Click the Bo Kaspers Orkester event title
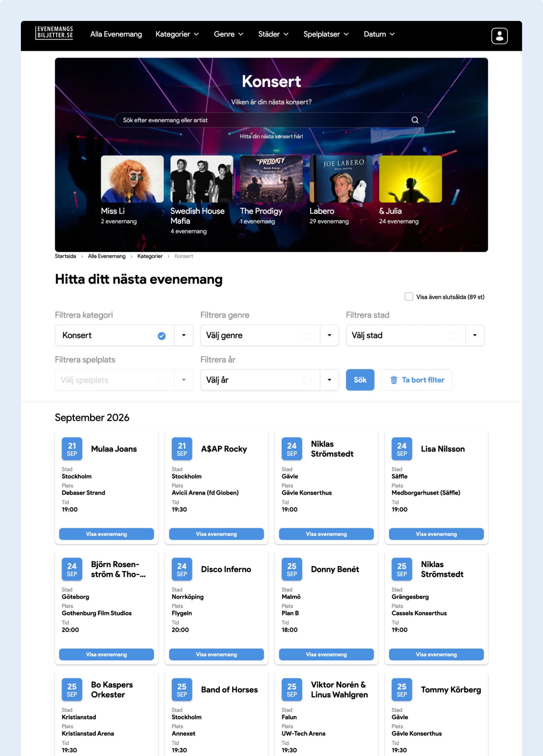This screenshot has height=756, width=543. tap(112, 690)
